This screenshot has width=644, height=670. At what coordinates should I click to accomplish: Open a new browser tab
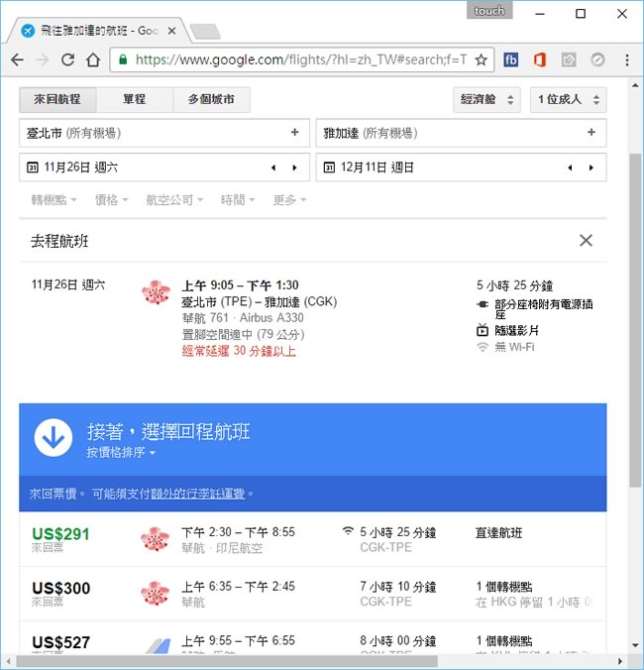coord(205,31)
